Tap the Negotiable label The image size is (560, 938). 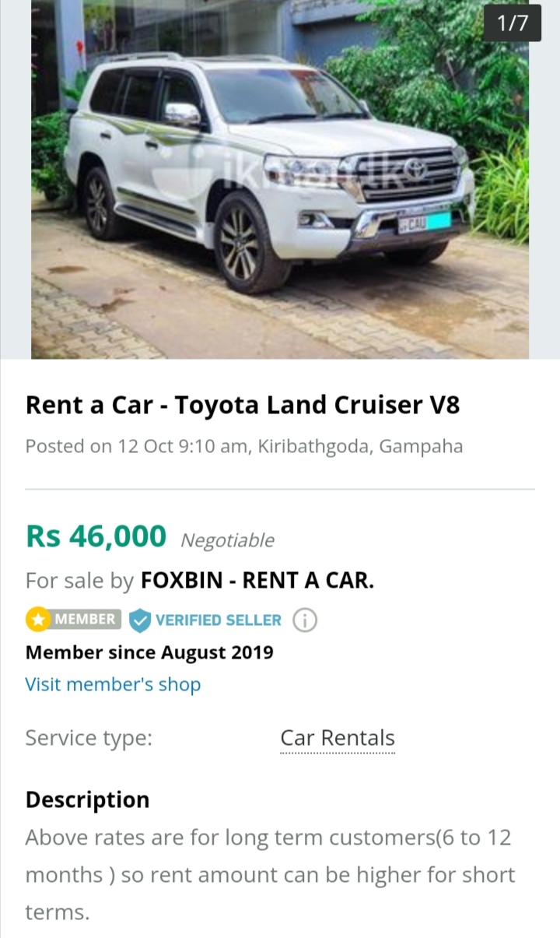[x=227, y=540]
